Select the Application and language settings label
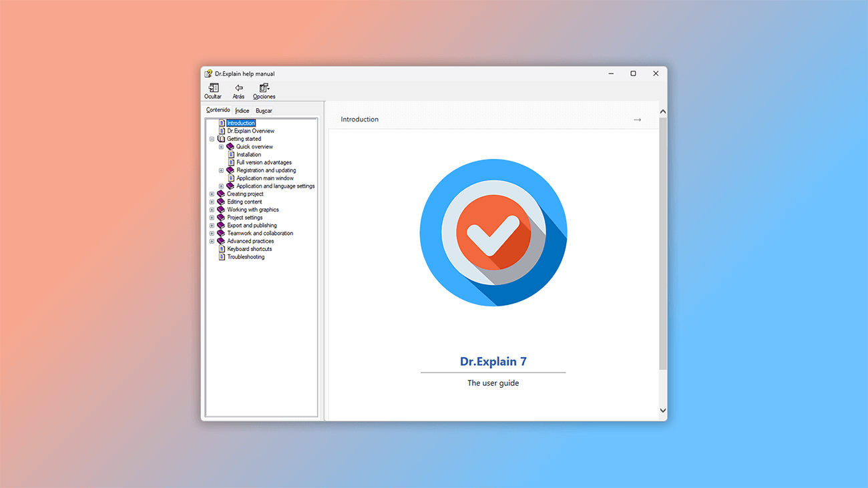Viewport: 868px width, 488px height. 276,186
